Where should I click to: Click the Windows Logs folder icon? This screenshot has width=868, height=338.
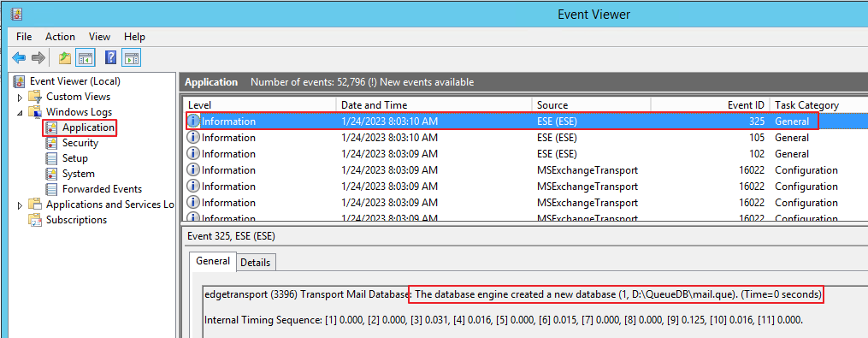pyautogui.click(x=35, y=112)
